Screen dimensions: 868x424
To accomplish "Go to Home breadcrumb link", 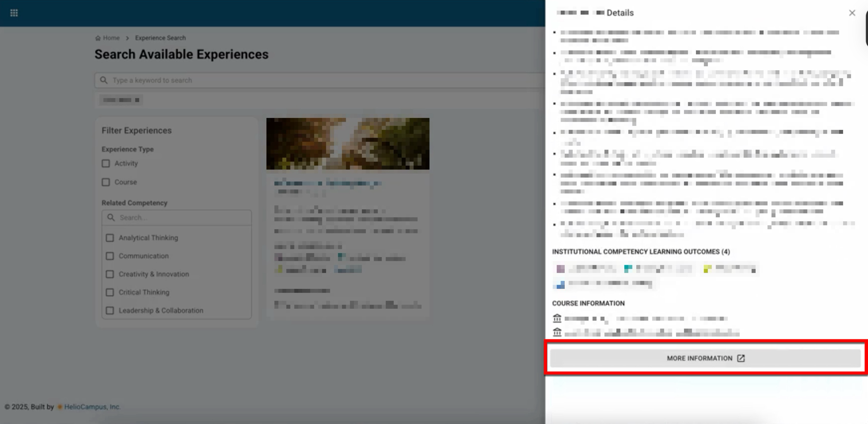I will click(111, 38).
